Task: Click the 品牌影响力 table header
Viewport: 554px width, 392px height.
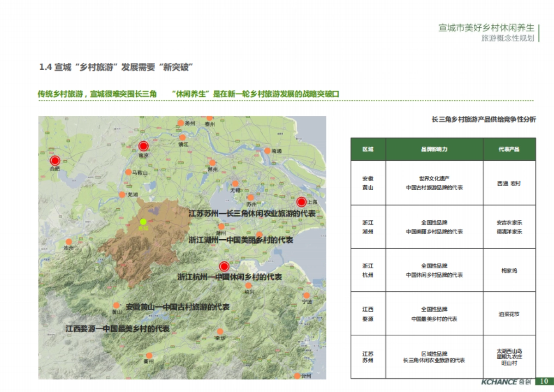Action: tap(434, 149)
